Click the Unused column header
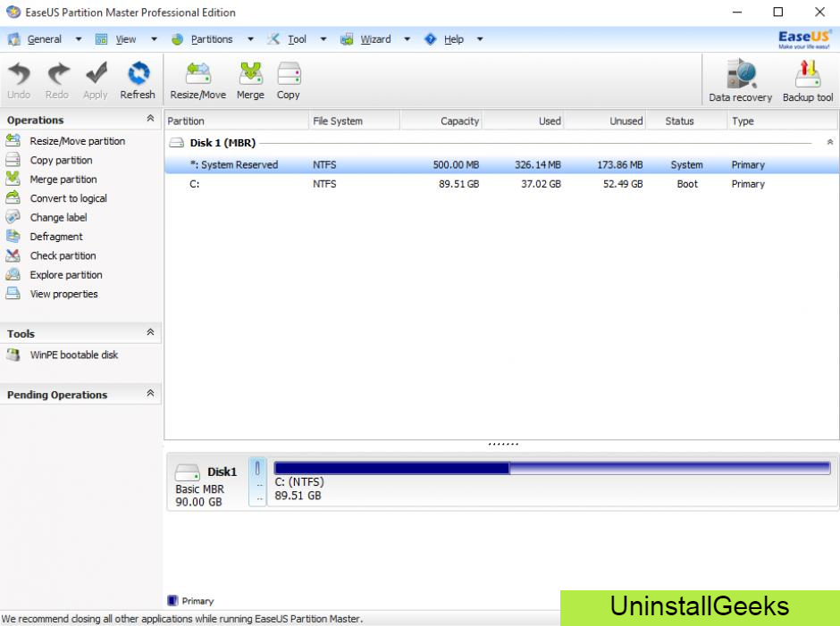 click(x=605, y=121)
